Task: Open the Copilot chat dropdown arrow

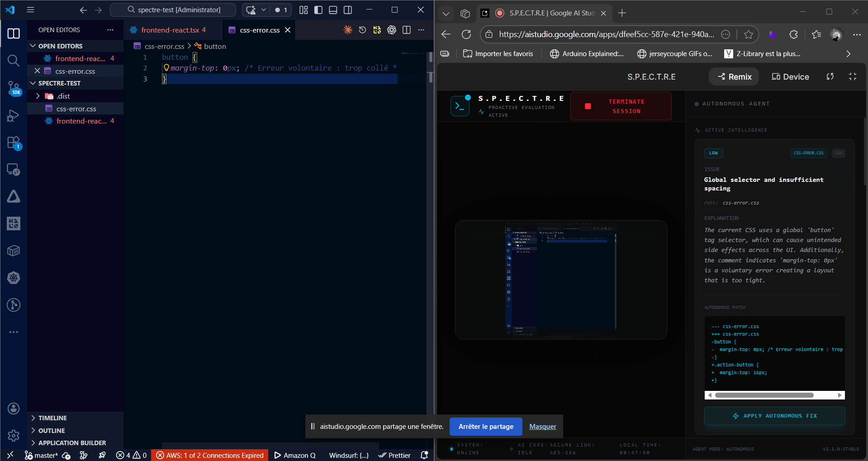Action: point(263,10)
